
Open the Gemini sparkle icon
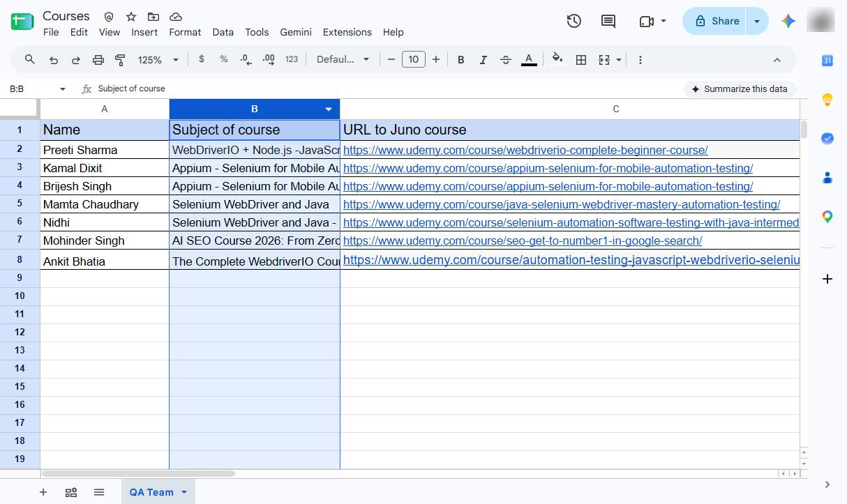[788, 21]
